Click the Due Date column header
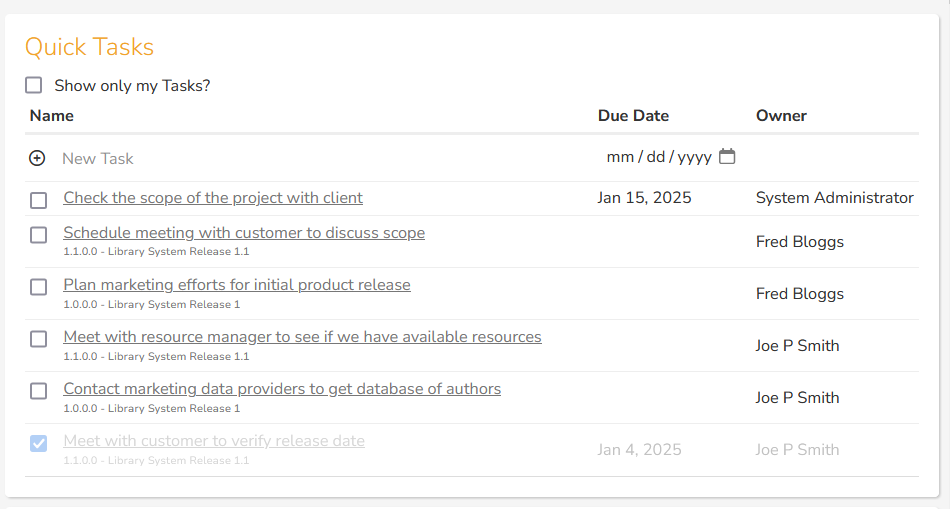This screenshot has width=950, height=509. 633,116
